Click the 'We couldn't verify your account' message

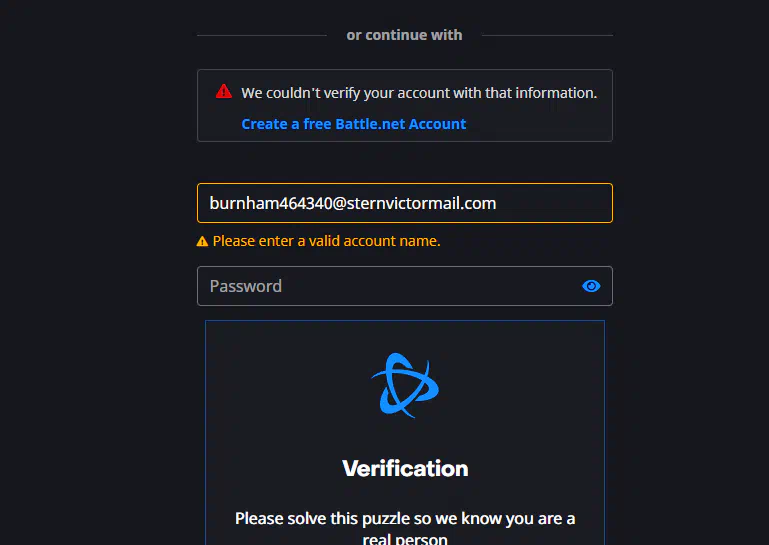point(419,93)
